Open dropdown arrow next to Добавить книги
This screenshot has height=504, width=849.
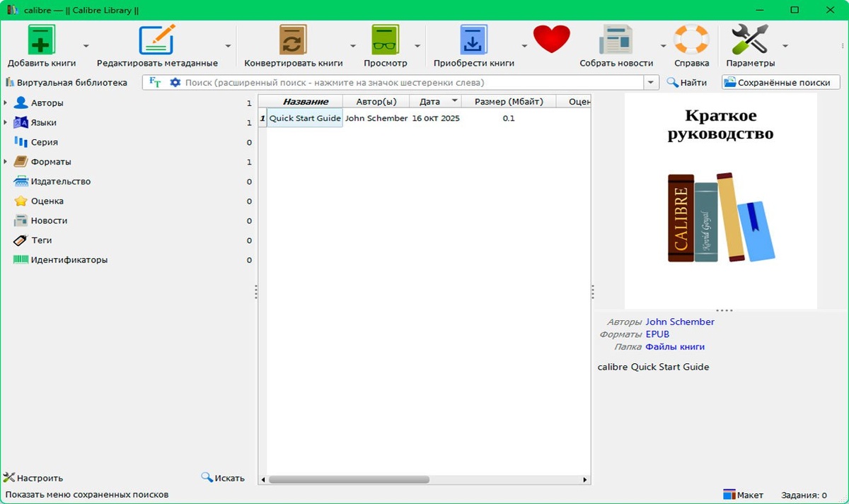86,45
